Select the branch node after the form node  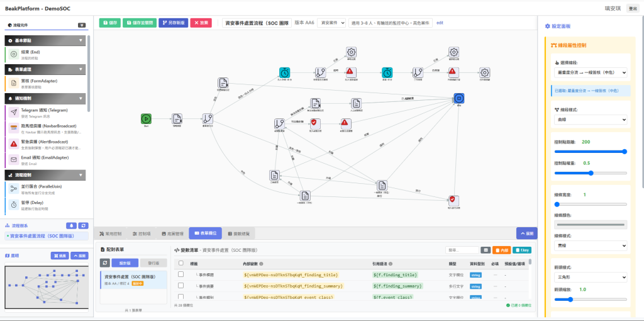(208, 119)
